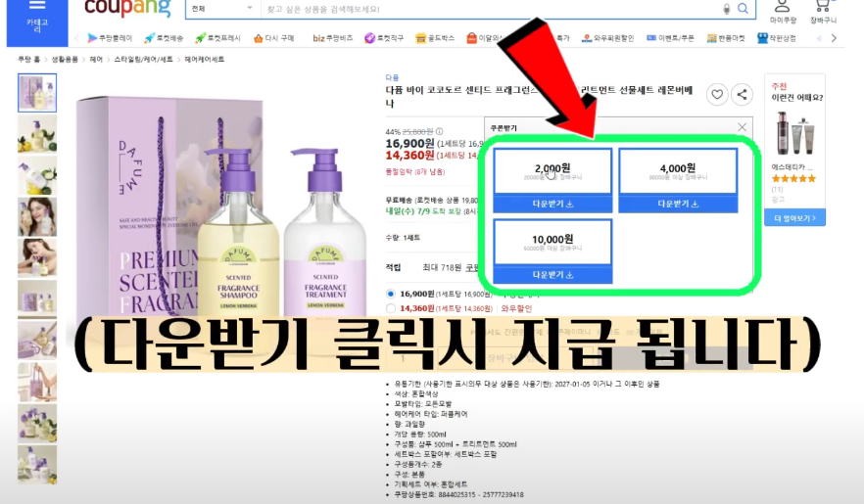Viewport: 864px width, 504px height.
Task: Open the biz 쿠팡비즈 nav item
Action: [332, 38]
